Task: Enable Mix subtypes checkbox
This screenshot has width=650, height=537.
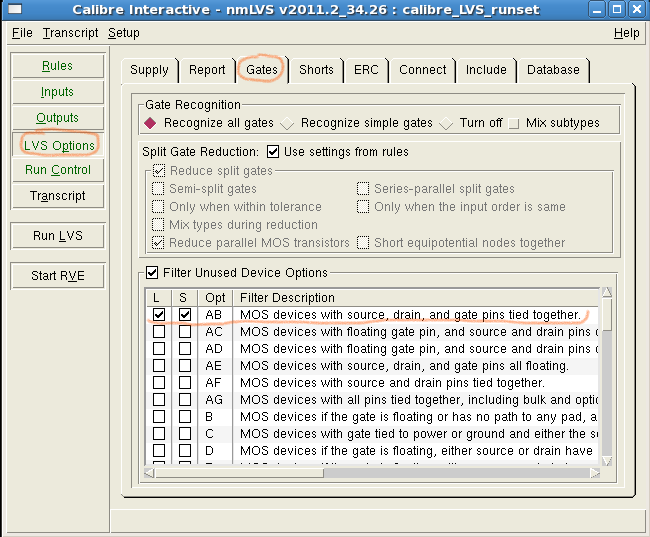Action: point(554,123)
